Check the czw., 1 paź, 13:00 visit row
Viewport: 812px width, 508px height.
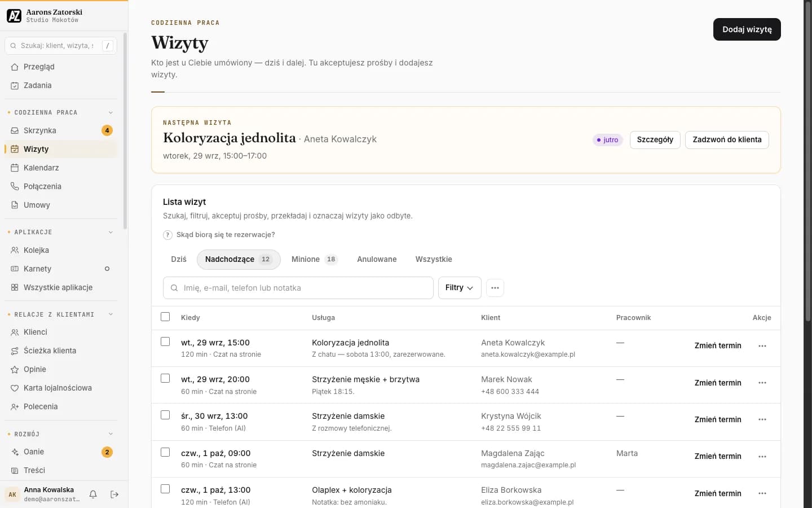coord(165,489)
